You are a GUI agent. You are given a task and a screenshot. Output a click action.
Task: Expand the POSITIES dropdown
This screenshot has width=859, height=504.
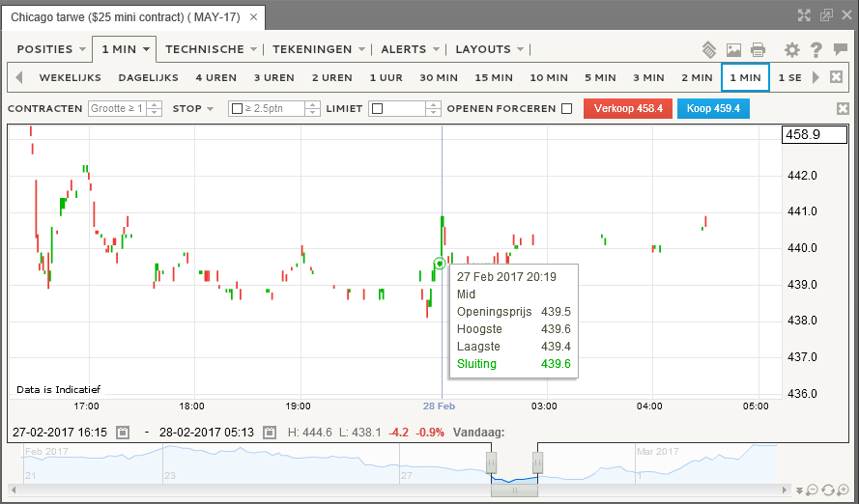(51, 49)
